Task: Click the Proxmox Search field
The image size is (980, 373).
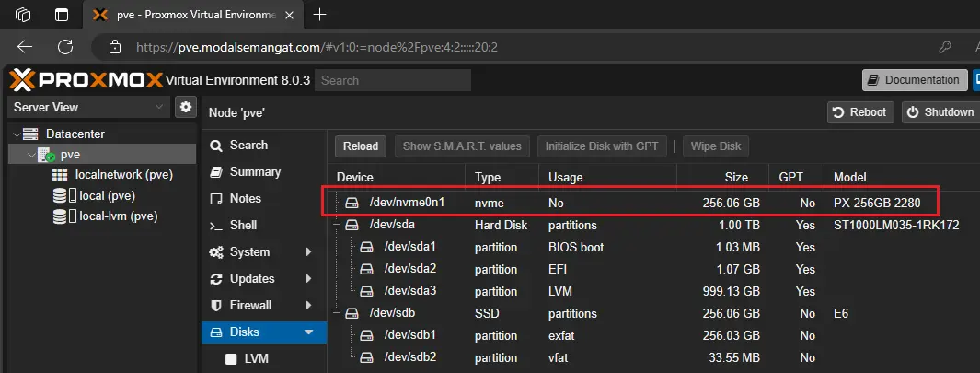Action: [x=393, y=80]
